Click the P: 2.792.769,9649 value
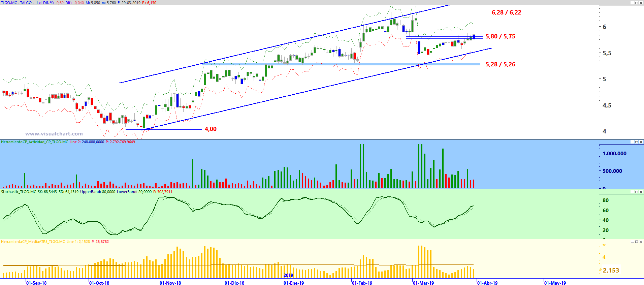Screen dimensions: 644x285 [120, 142]
